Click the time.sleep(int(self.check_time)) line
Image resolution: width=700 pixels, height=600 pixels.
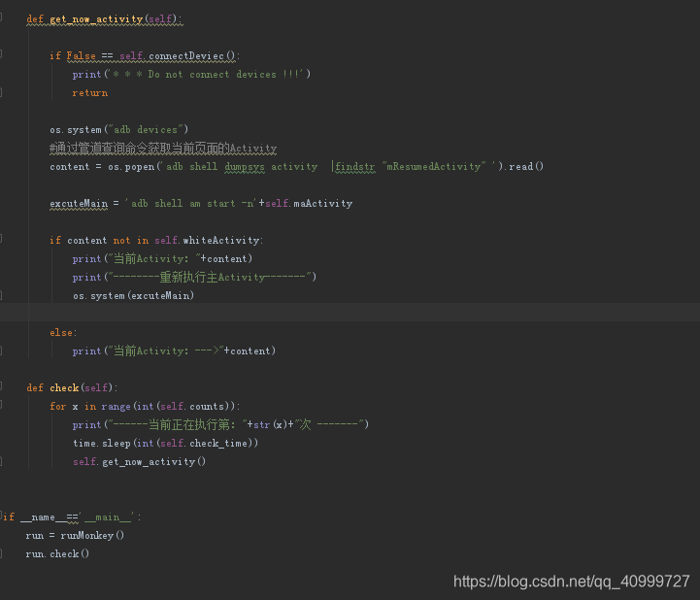point(165,444)
